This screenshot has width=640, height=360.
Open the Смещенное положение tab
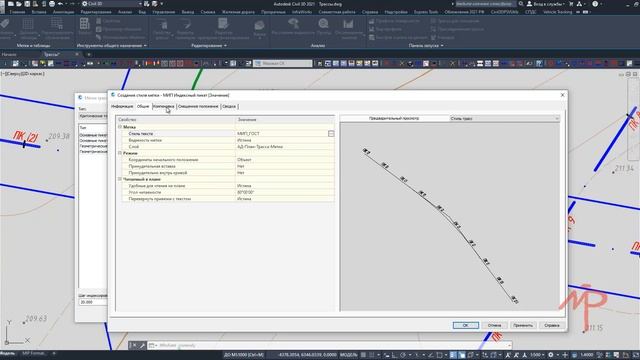[198, 107]
